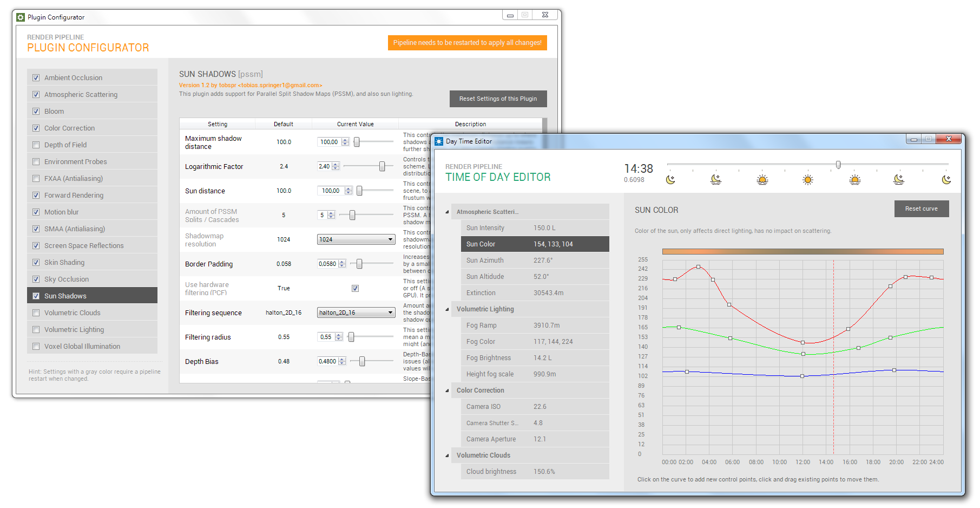This screenshot has height=508, width=980.
Task: Click the sunrise icon on time slider
Action: 762,180
